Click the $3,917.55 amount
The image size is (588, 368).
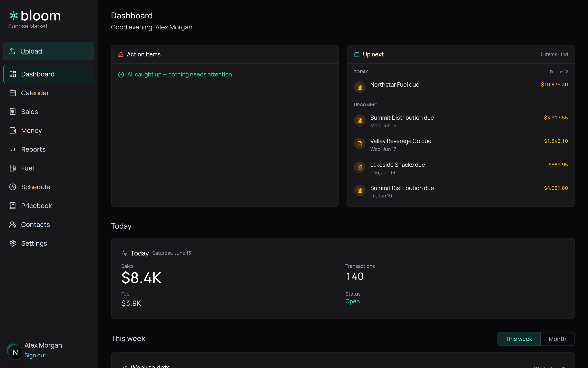coord(556,118)
